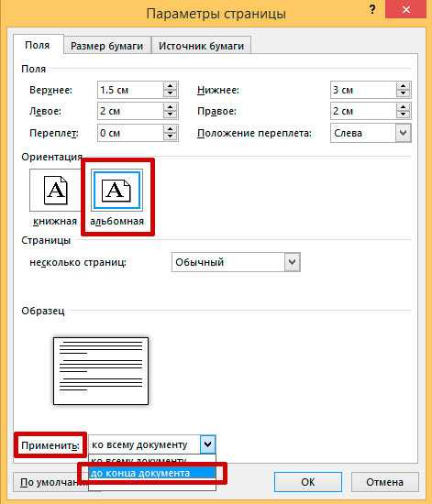
Task: Click into the Верхнее margin field
Action: [130, 90]
